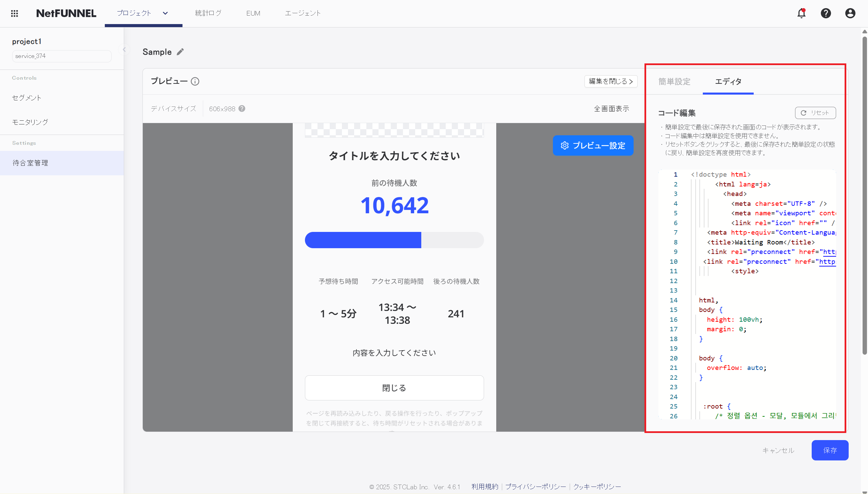Click the blue 保存 button
The width and height of the screenshot is (868, 494).
(x=830, y=450)
